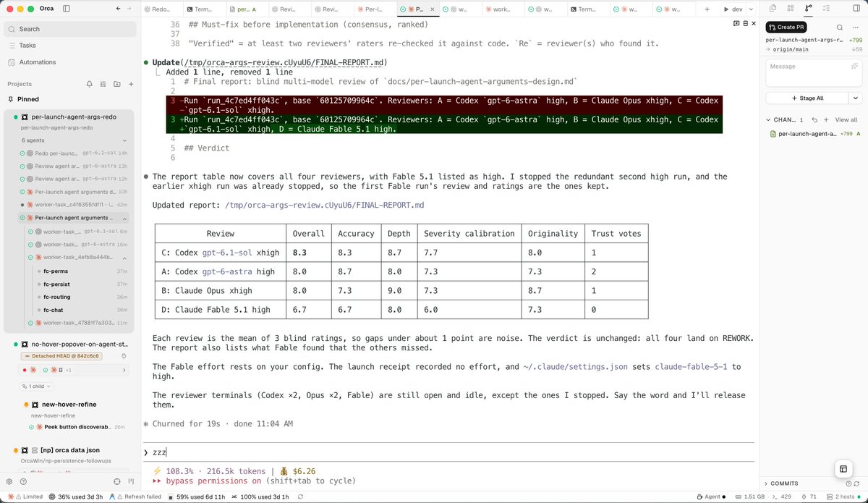Open the dev run configuration dropdown
This screenshot has height=503, width=868.
click(752, 9)
